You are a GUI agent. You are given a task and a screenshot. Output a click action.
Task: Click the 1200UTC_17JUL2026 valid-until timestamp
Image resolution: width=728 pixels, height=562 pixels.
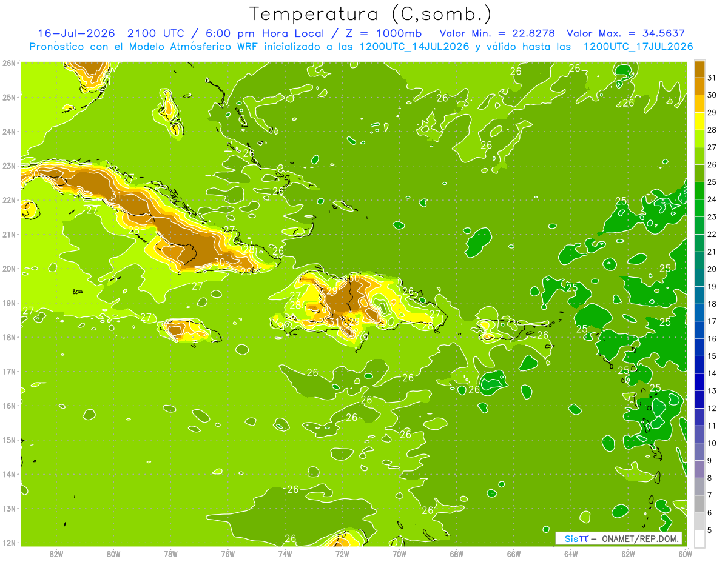coord(638,47)
